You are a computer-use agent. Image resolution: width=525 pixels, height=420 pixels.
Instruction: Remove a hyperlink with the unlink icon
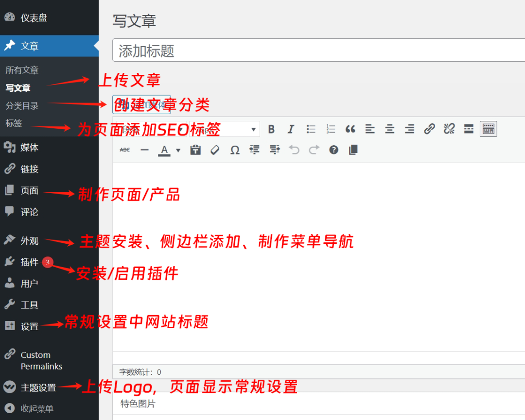coord(449,129)
